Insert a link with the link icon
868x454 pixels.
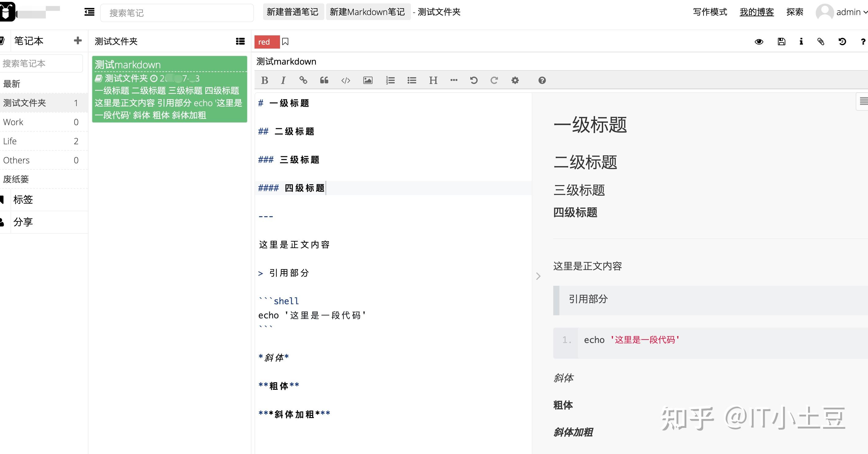coord(303,80)
